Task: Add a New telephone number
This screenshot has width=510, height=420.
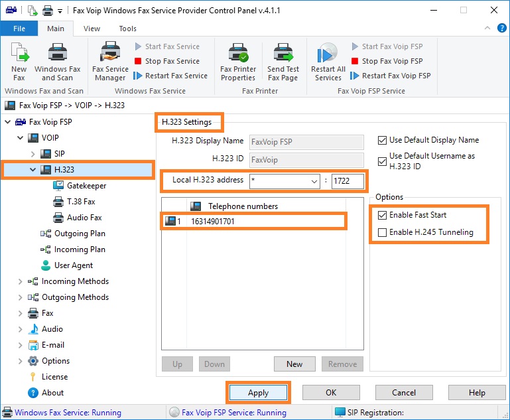Action: (294, 364)
